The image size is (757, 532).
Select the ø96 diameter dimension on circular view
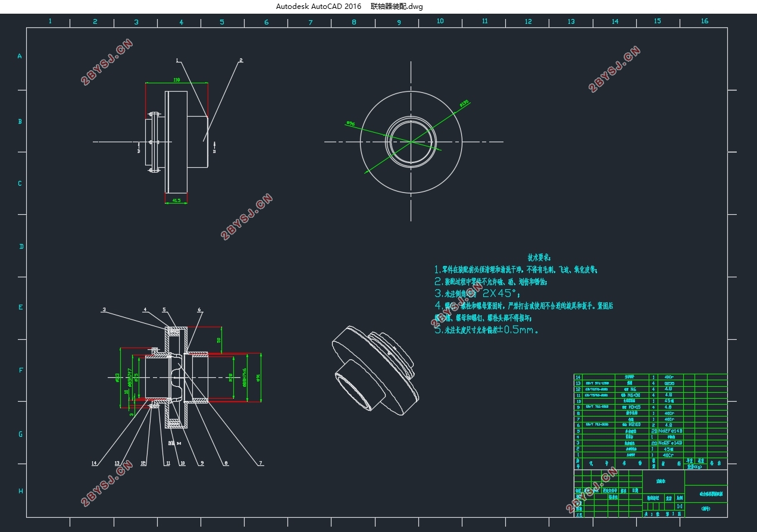[351, 124]
